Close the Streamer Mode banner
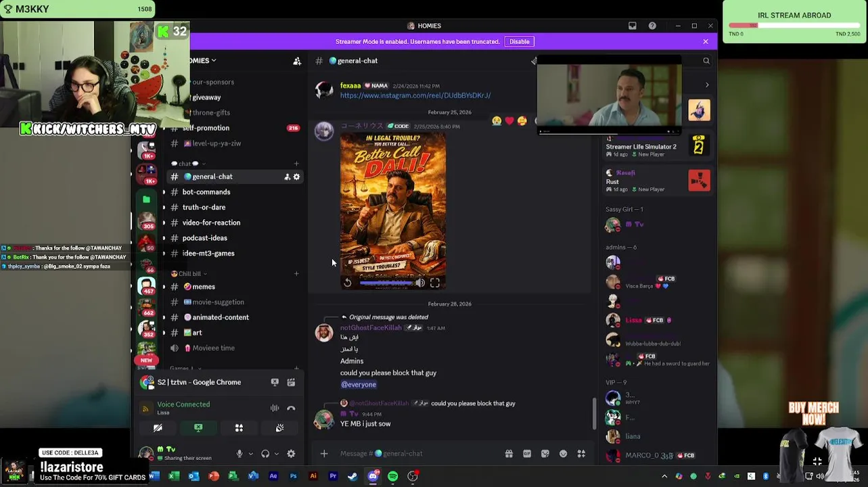 pos(706,41)
